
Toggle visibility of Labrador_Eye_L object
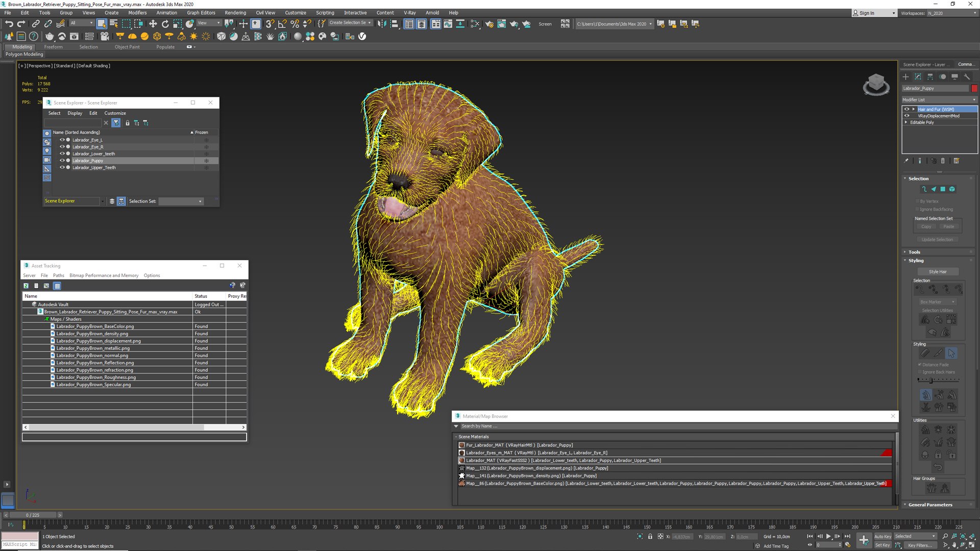coord(62,140)
